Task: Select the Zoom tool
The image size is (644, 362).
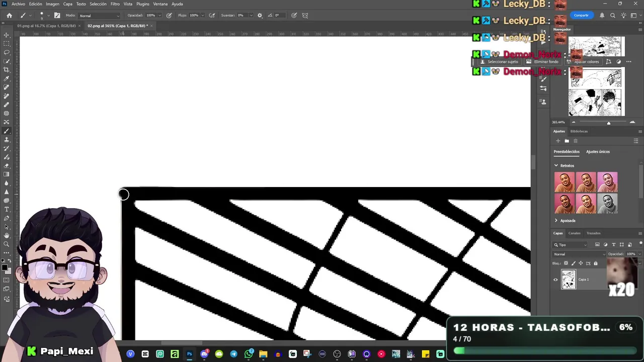Action: (x=7, y=244)
